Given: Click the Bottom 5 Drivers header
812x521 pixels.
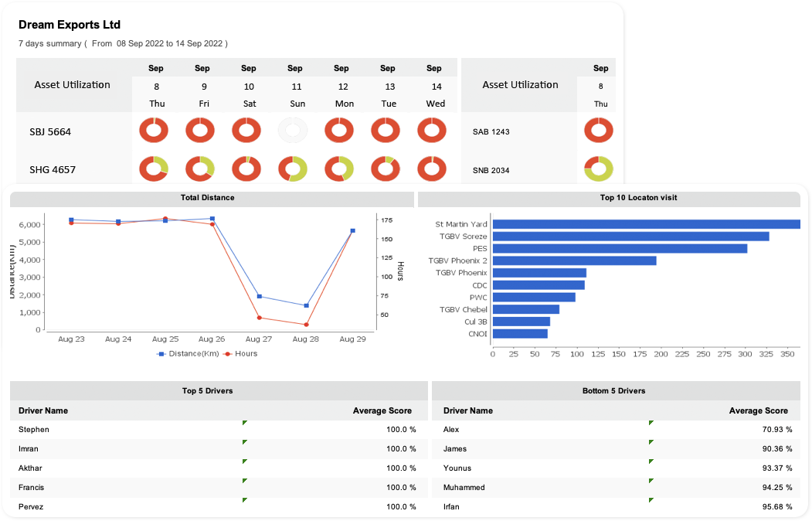Looking at the screenshot, I should click(617, 390).
